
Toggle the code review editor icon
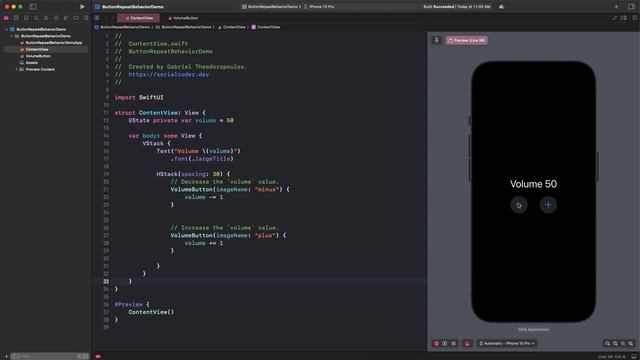pyautogui.click(x=615, y=18)
